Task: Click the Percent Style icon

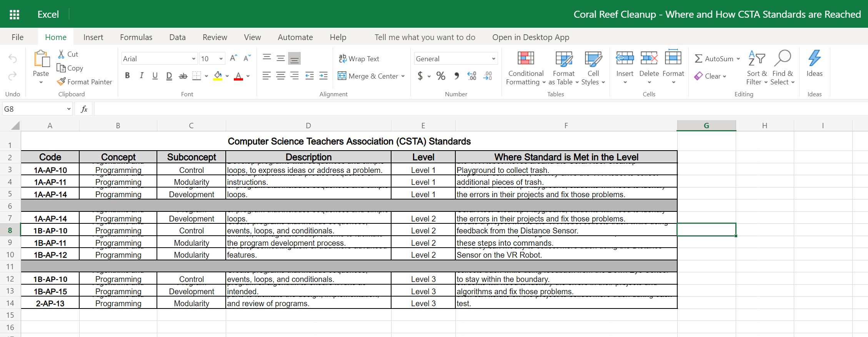Action: pyautogui.click(x=441, y=76)
